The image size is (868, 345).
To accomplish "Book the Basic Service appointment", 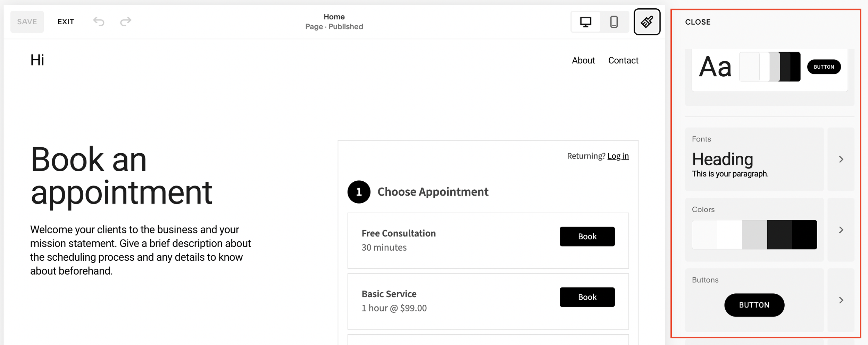I will [x=587, y=297].
